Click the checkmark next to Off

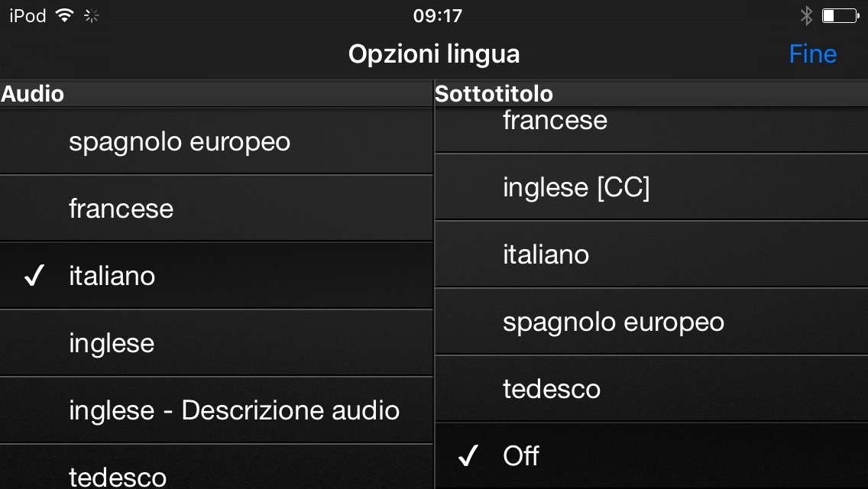468,457
